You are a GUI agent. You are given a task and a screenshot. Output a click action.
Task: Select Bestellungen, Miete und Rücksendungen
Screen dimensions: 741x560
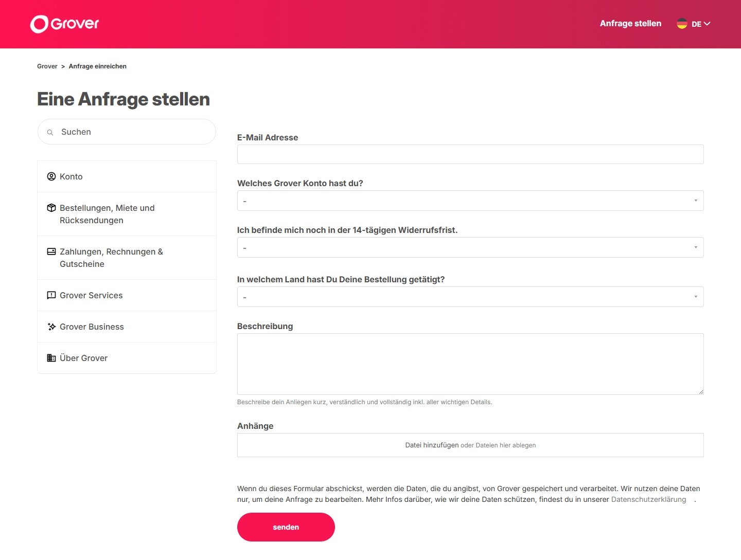click(127, 214)
